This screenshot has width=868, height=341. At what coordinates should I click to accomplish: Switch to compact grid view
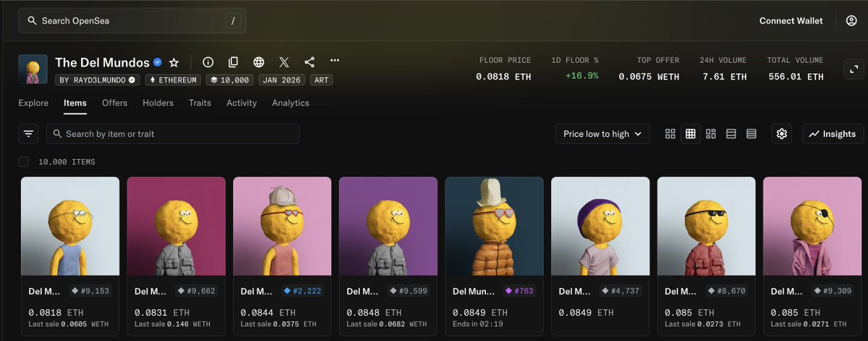click(x=690, y=134)
